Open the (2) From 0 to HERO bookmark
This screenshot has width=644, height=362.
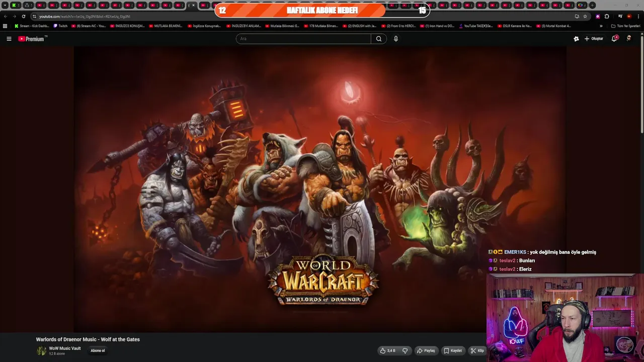tap(398, 26)
